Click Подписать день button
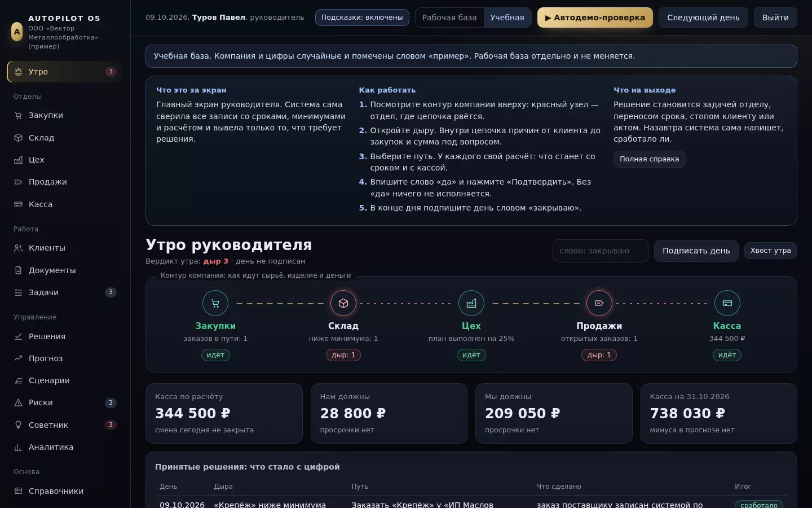The width and height of the screenshot is (812, 508). pos(696,251)
